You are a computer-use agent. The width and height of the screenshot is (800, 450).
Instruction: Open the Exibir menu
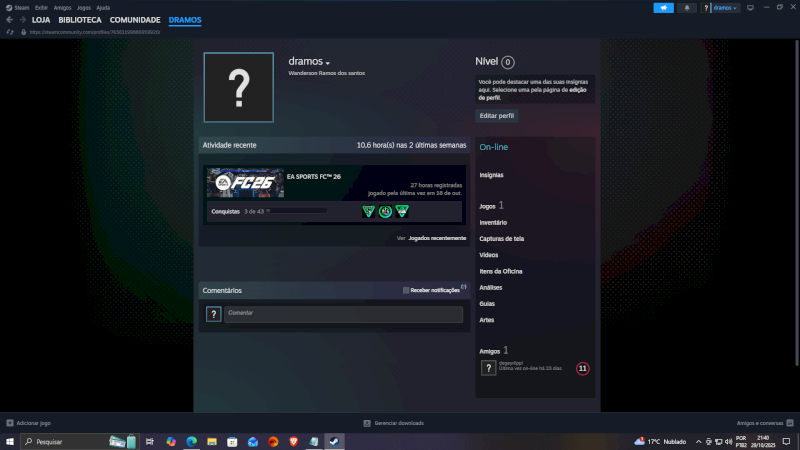(x=41, y=8)
